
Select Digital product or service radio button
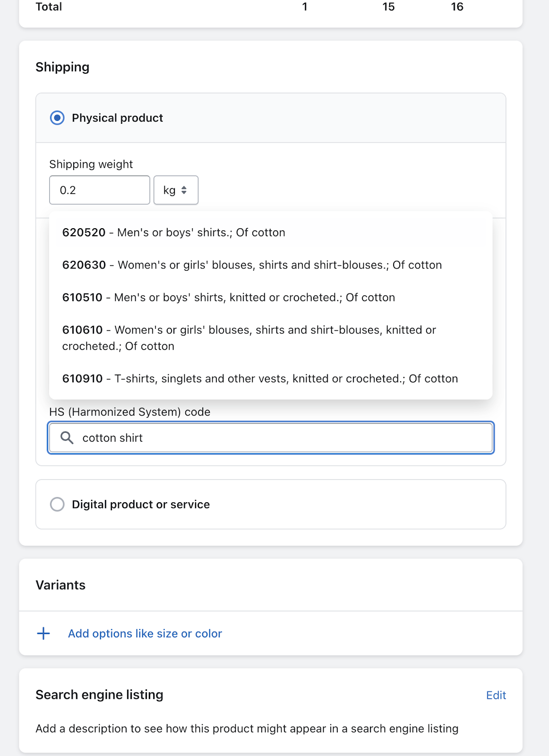tap(57, 504)
